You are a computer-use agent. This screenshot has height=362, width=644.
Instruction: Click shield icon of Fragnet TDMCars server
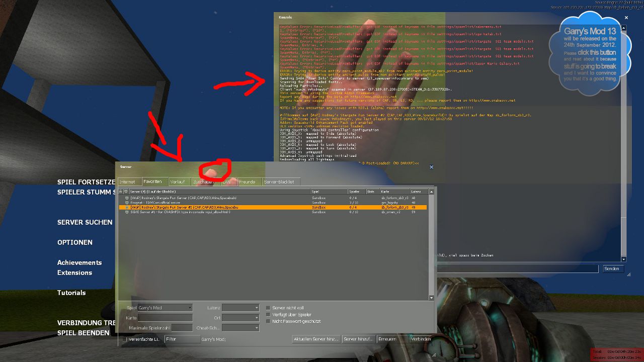[x=127, y=203]
